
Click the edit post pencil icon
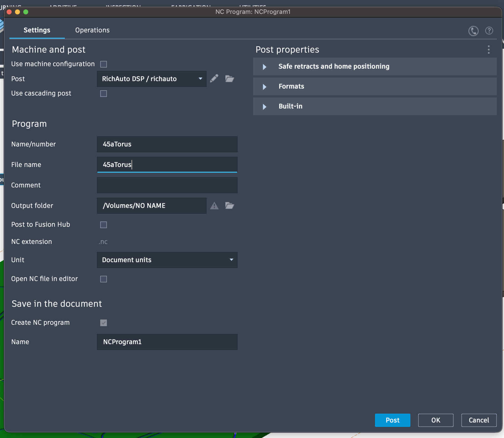214,79
